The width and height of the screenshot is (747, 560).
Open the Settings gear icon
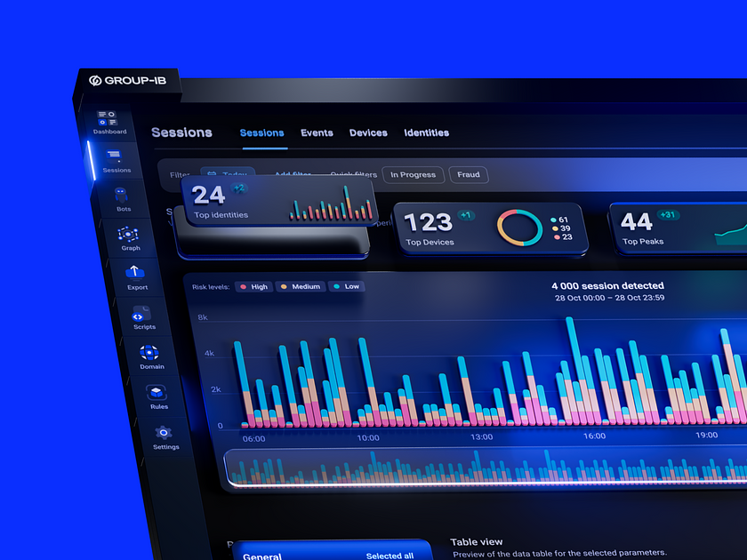coord(164,433)
